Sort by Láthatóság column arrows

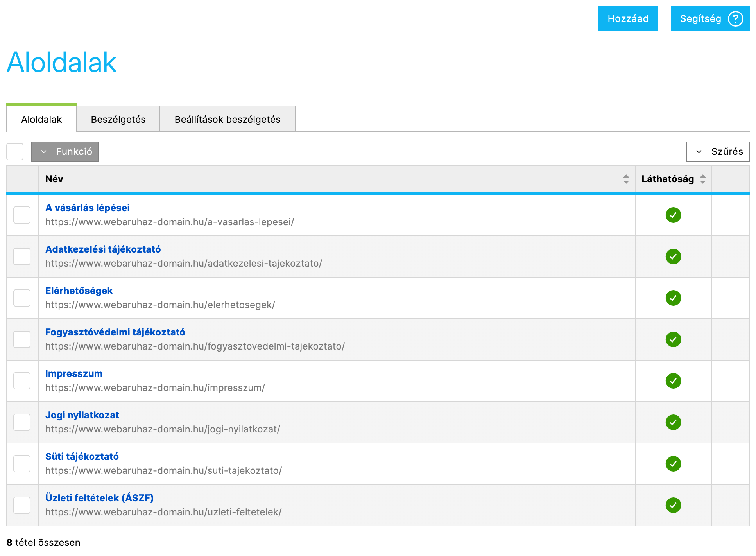(x=702, y=179)
